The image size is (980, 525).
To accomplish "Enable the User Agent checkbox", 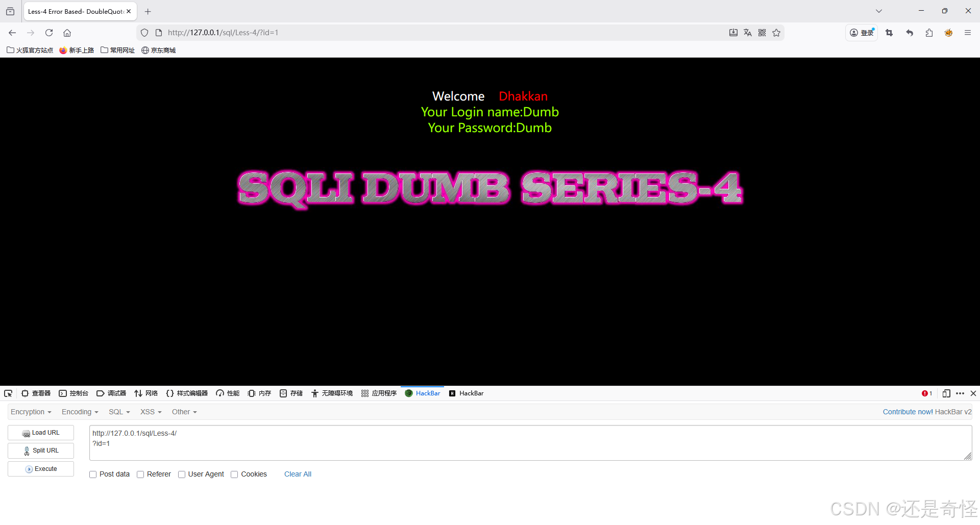I will click(x=182, y=474).
